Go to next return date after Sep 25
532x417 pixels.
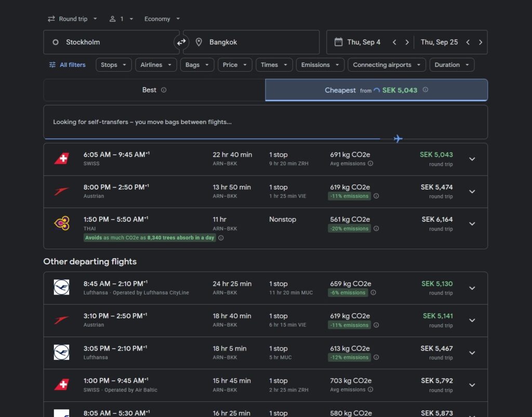481,42
